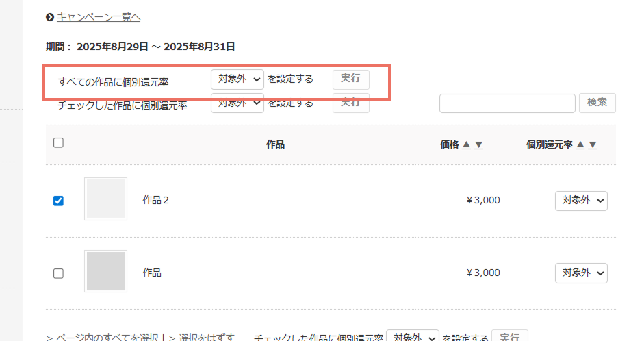Image resolution: width=644 pixels, height=341 pixels.
Task: Open the bottom チェックした作品 対象外 dropdown
Action: 412,338
